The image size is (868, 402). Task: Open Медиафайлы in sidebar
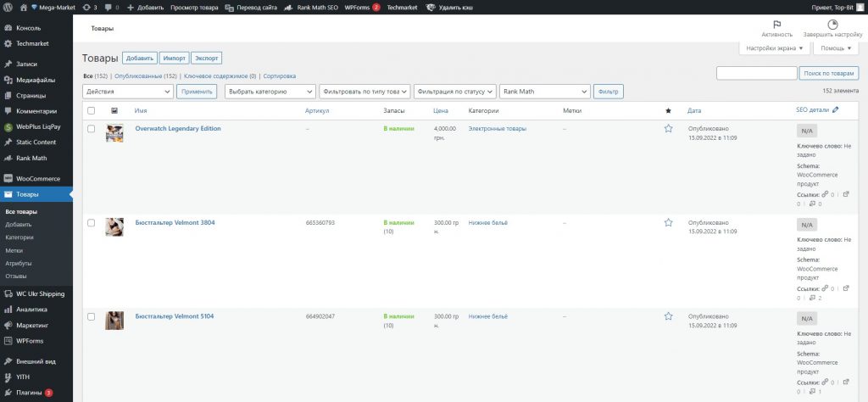click(x=36, y=80)
